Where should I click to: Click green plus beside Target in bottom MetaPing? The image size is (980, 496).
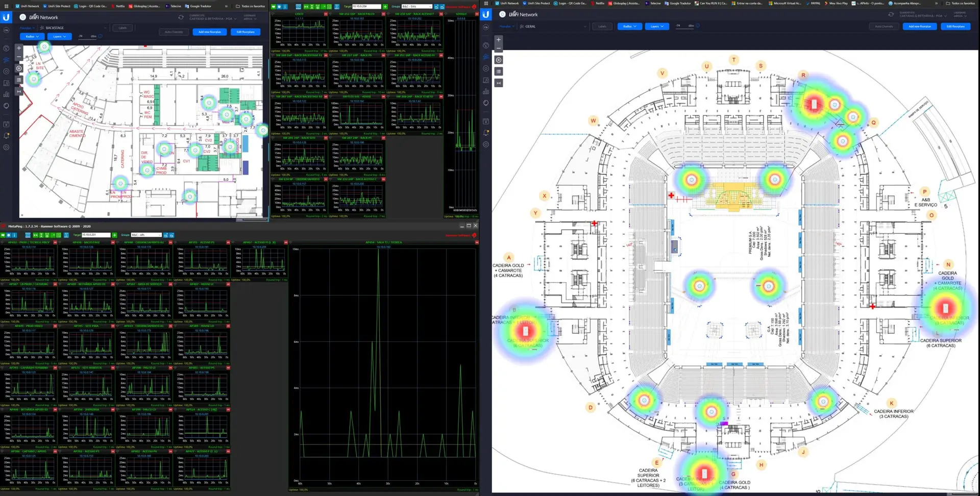(114, 235)
